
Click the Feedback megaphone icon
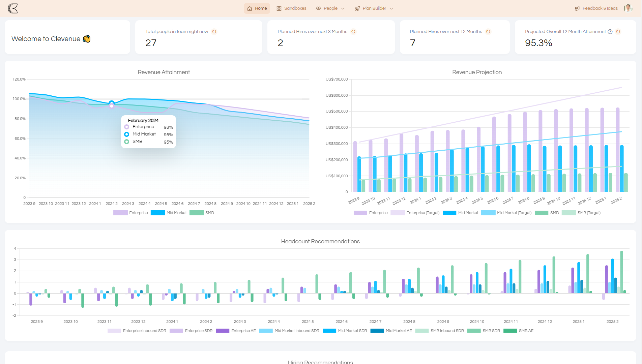pos(577,8)
